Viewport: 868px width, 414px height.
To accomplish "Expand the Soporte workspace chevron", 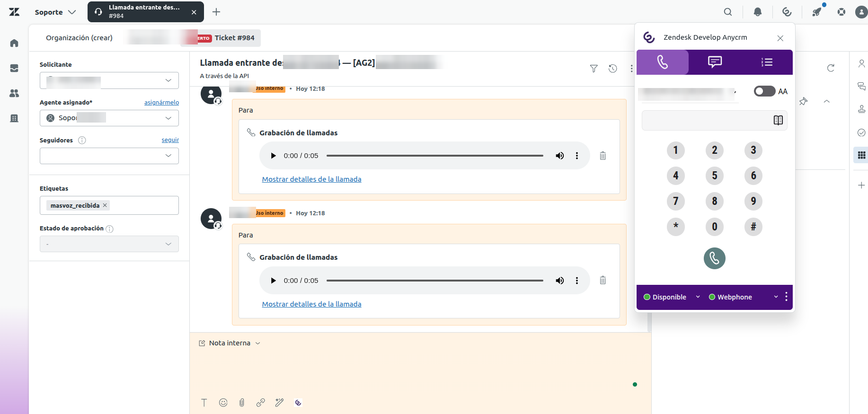I will tap(72, 12).
